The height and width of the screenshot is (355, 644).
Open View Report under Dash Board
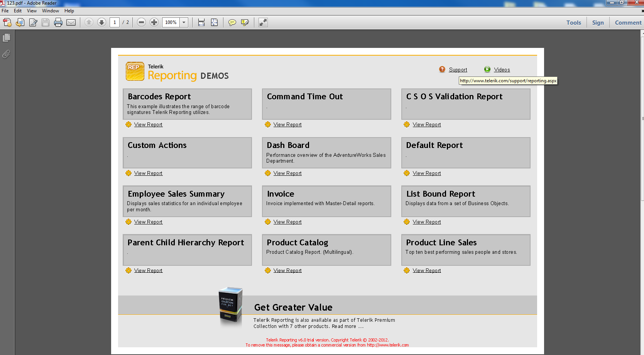(x=287, y=173)
